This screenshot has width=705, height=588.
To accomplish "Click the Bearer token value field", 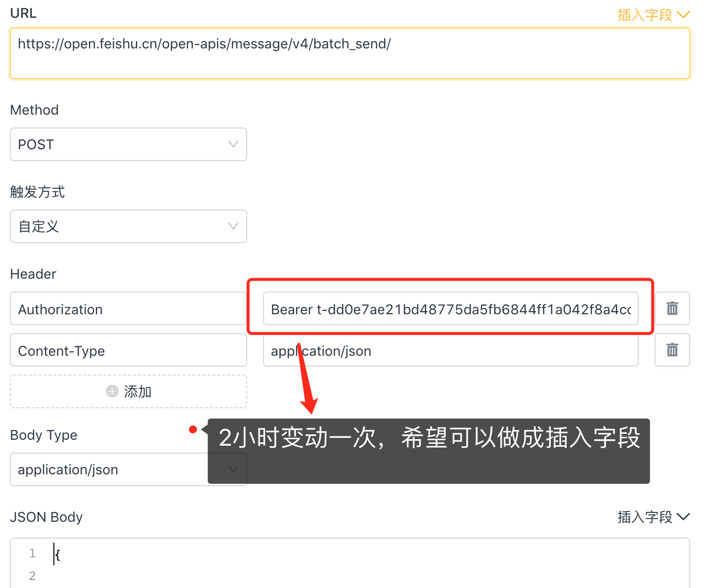I will click(451, 309).
